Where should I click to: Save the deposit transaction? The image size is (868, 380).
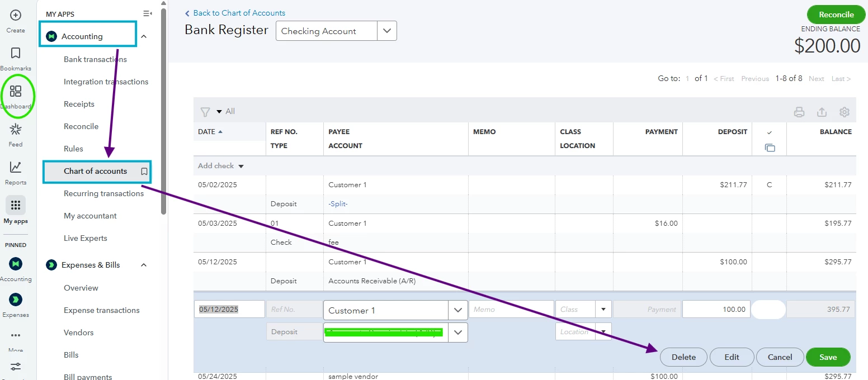pos(828,357)
